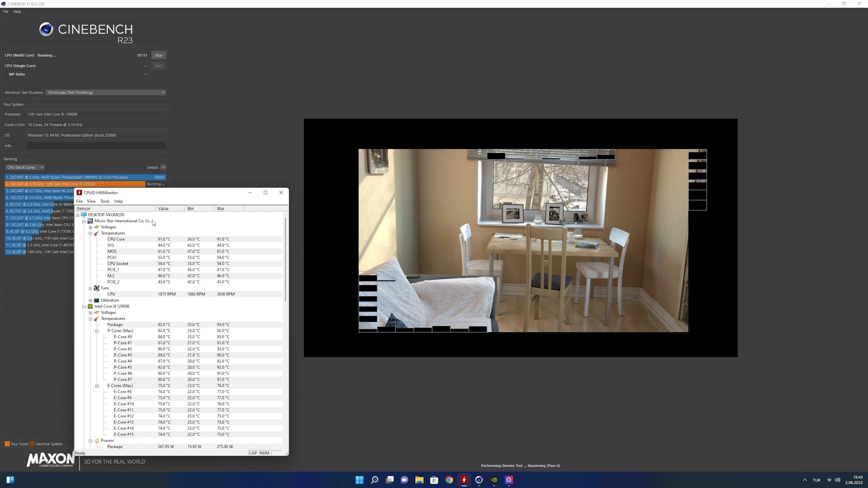Click the Info input field

click(x=96, y=146)
